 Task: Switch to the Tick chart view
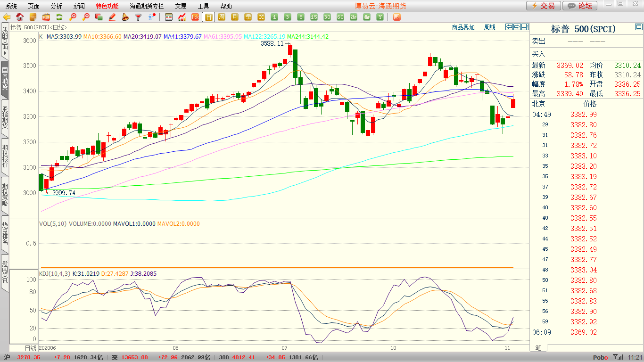click(195, 17)
